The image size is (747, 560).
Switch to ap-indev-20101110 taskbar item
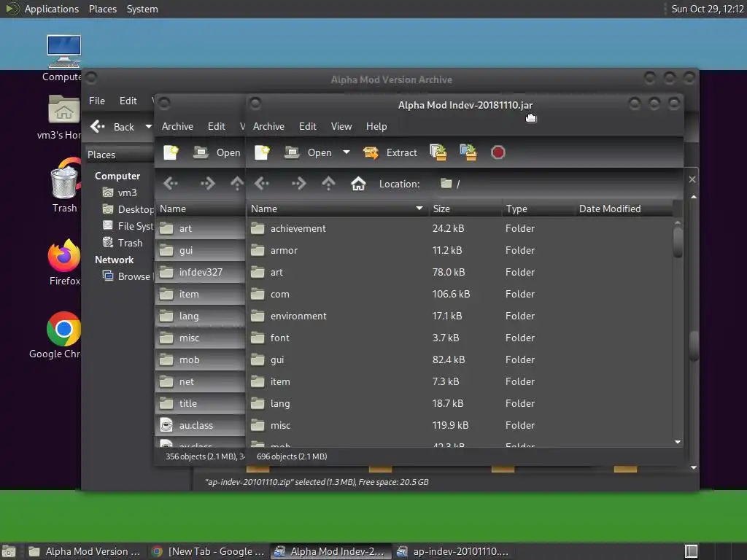point(452,551)
